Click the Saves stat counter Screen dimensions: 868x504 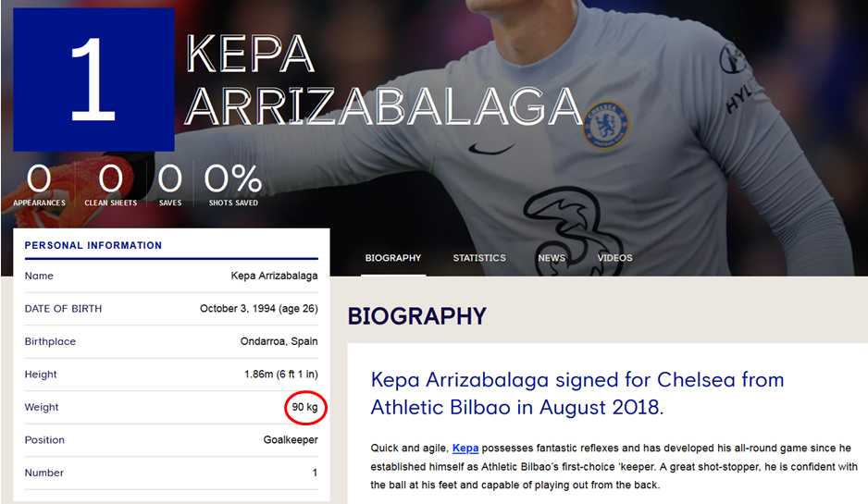[x=170, y=185]
